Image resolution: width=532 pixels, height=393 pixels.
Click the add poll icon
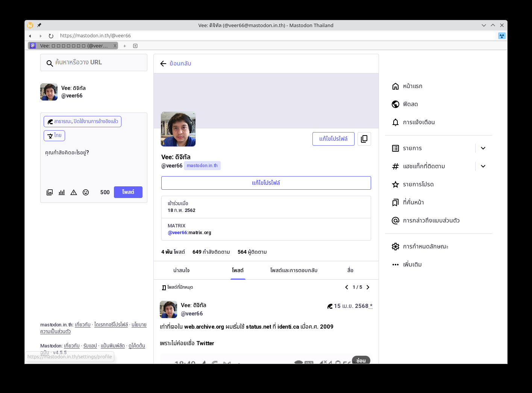(x=62, y=192)
